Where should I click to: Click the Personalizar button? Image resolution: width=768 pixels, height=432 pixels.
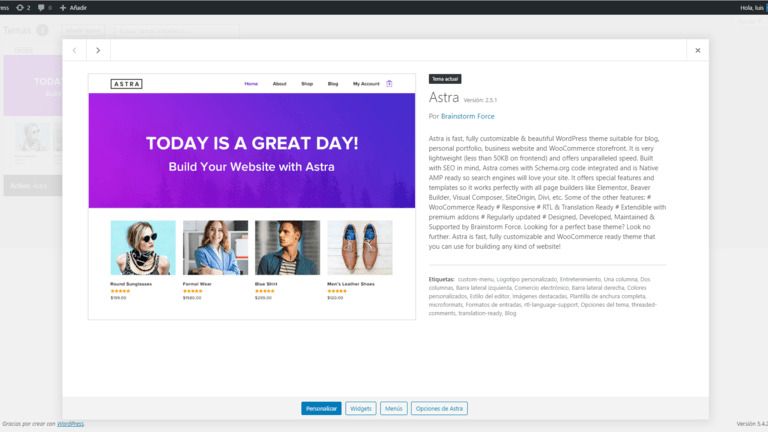(321, 408)
